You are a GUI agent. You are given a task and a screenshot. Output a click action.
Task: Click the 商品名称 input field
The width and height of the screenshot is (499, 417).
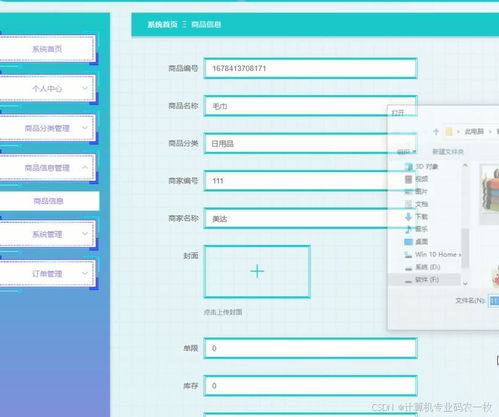coord(311,106)
